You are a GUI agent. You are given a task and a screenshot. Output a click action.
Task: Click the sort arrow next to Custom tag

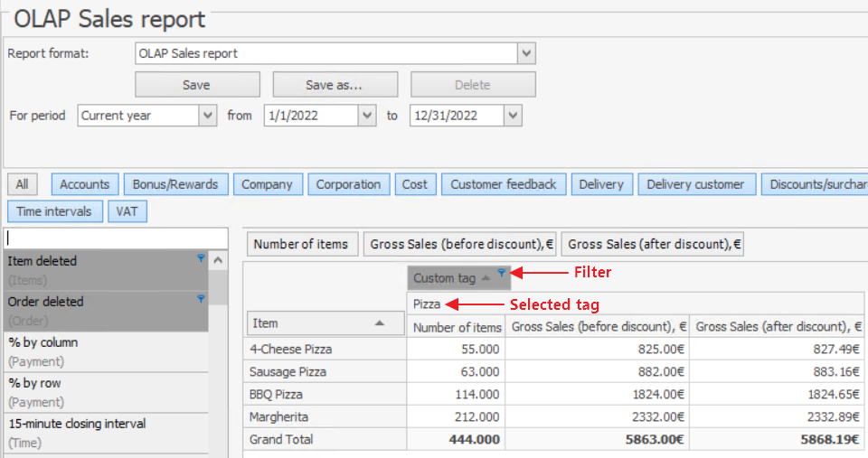coord(486,278)
